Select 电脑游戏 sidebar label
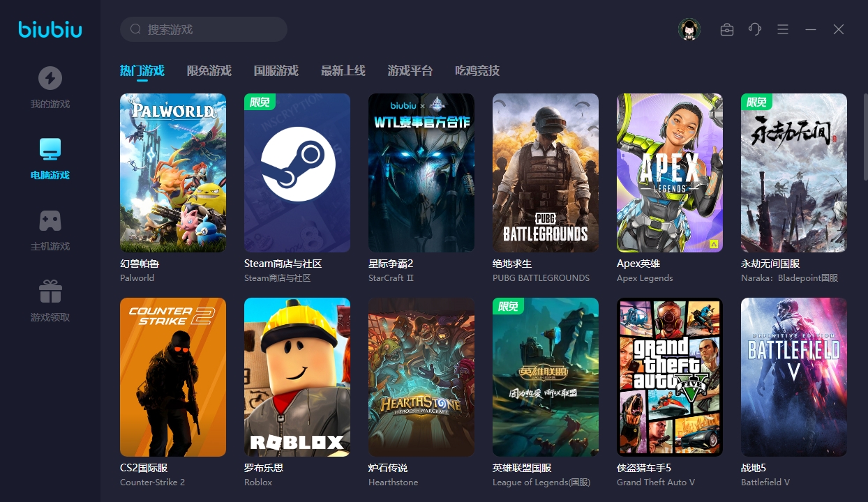This screenshot has width=868, height=502. (50, 176)
